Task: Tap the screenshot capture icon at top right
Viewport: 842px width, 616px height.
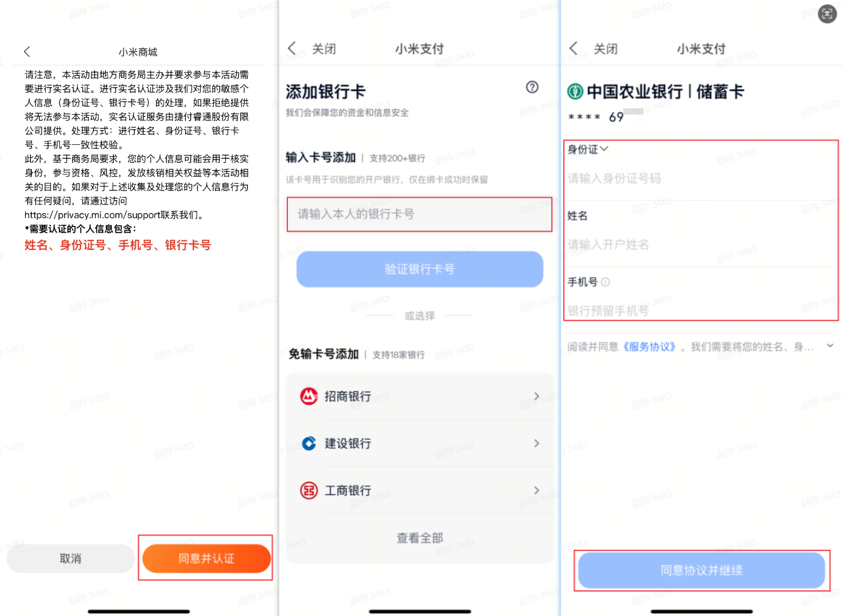Action: coord(827,14)
